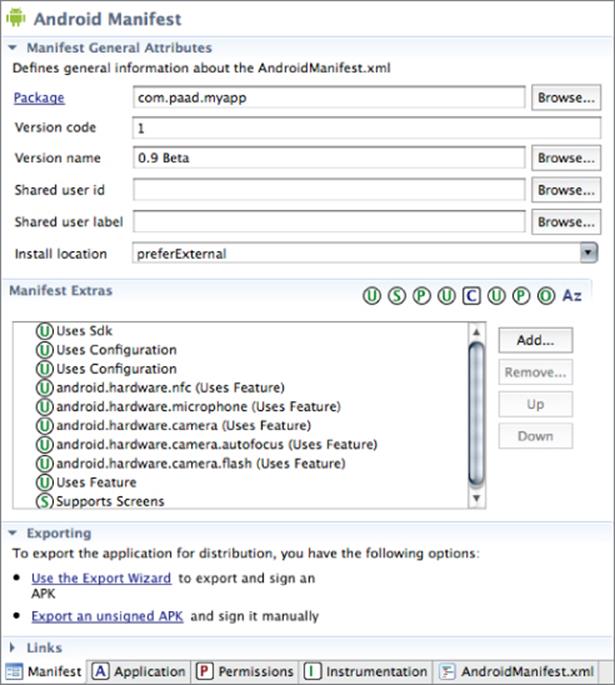This screenshot has width=615, height=685.
Task: Click the Export an unsigned APK link
Action: tap(107, 616)
